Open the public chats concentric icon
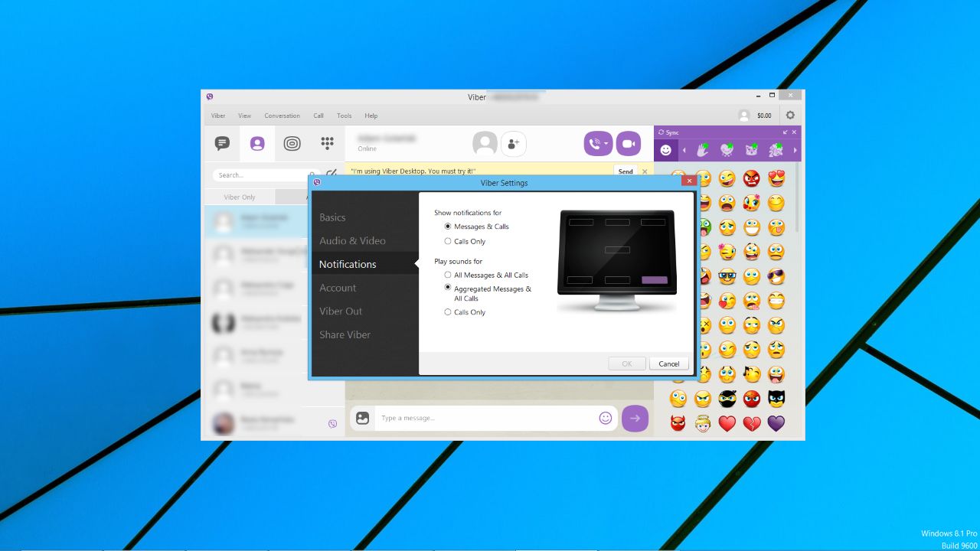 pyautogui.click(x=292, y=143)
